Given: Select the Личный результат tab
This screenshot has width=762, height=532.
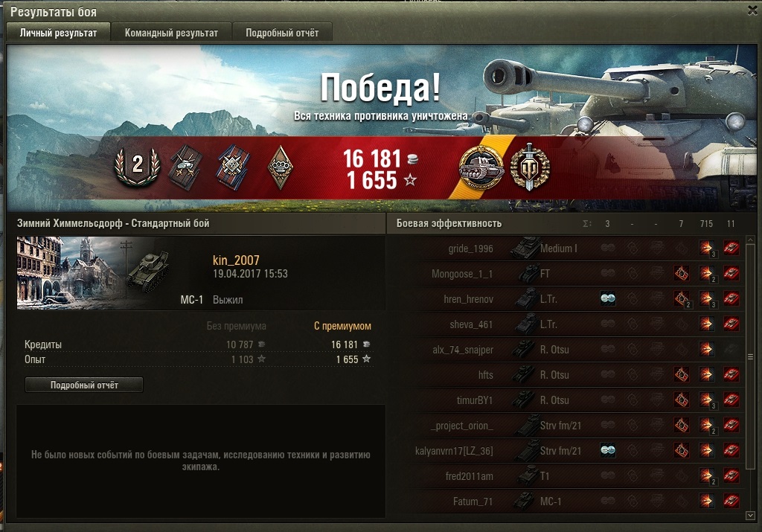Looking at the screenshot, I should point(58,33).
